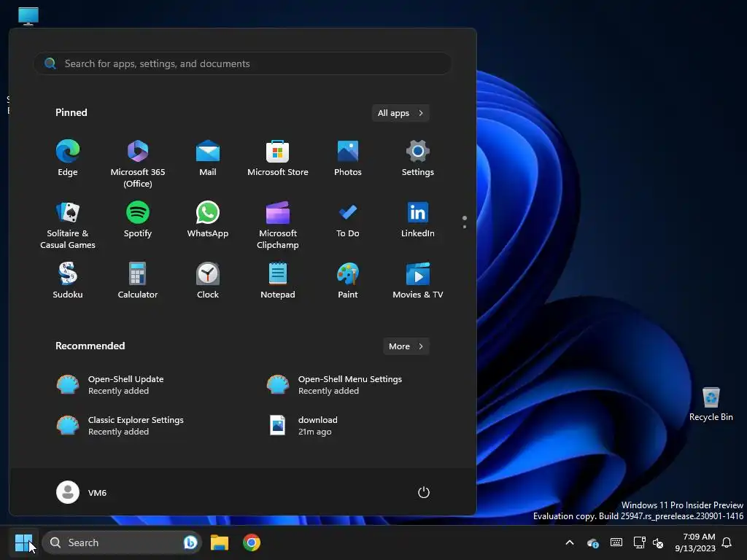Open the clock and date flyout
This screenshot has height=560, width=747.
pyautogui.click(x=695, y=542)
